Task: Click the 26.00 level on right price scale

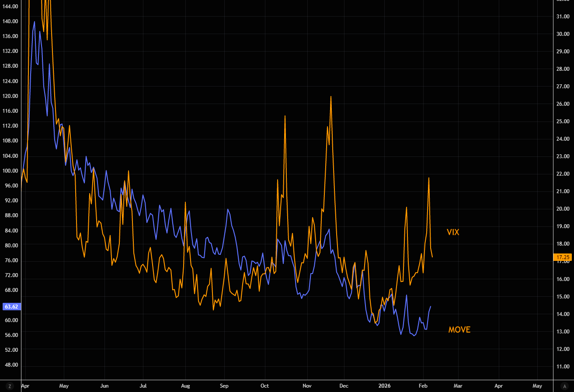Action: coord(562,104)
